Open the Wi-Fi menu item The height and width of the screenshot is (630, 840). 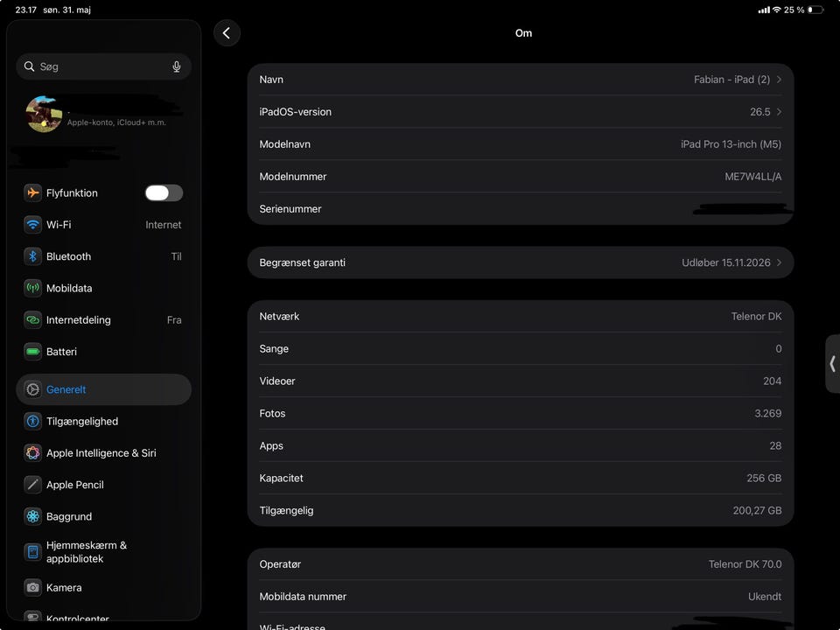point(103,225)
